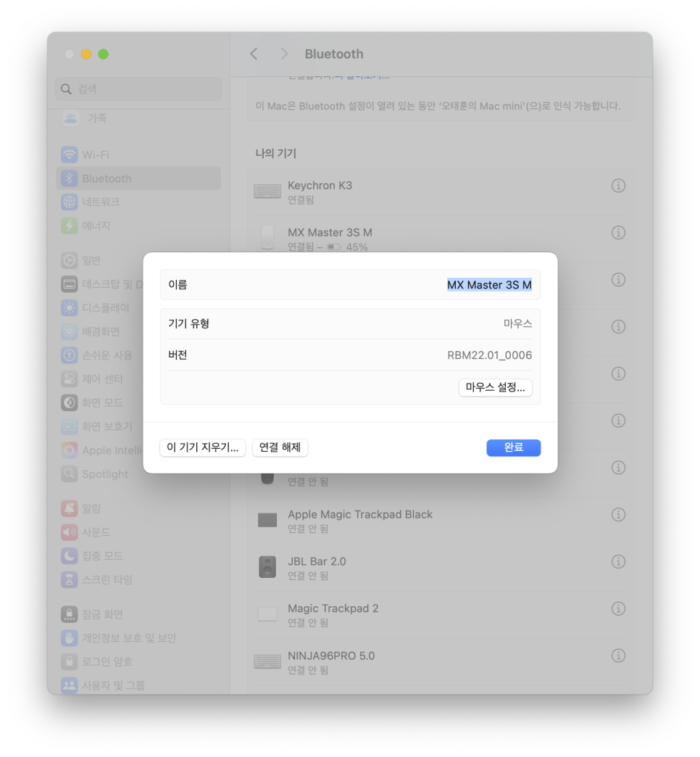Open 마우스 설정... button
Viewport: 700px width, 757px height.
[x=495, y=387]
